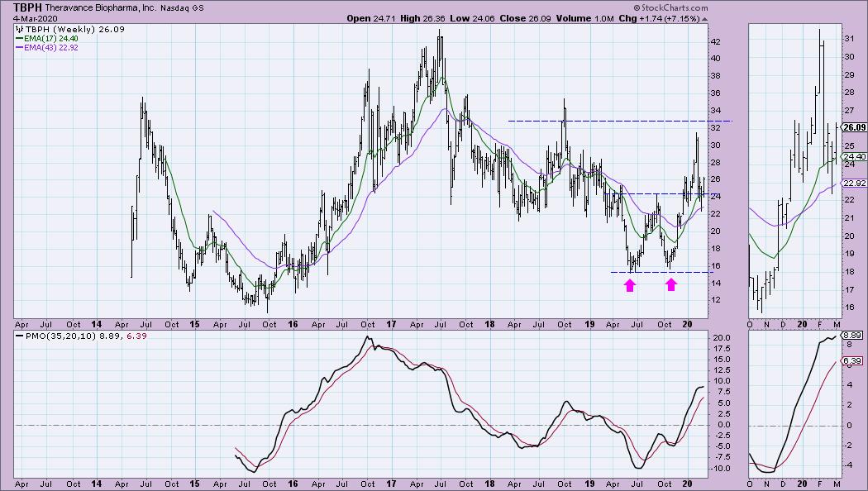Click the 42 label on the price scale
Image resolution: width=868 pixels, height=491 pixels.
(716, 41)
